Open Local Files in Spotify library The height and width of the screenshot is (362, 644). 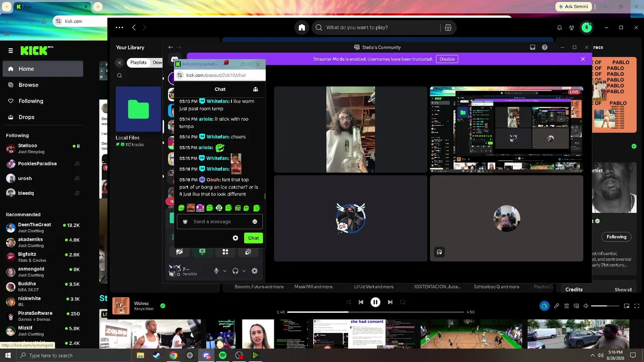(138, 117)
